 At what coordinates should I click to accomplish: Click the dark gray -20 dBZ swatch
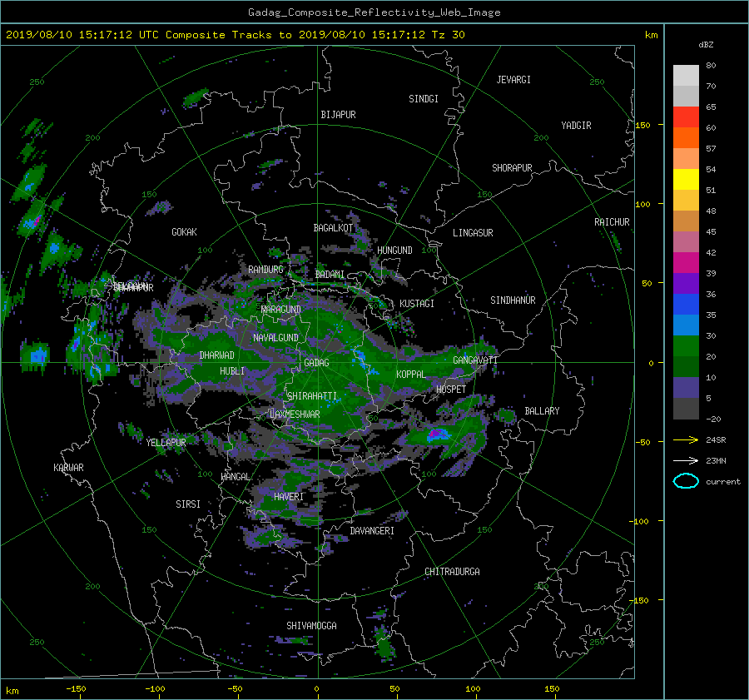[x=686, y=409]
